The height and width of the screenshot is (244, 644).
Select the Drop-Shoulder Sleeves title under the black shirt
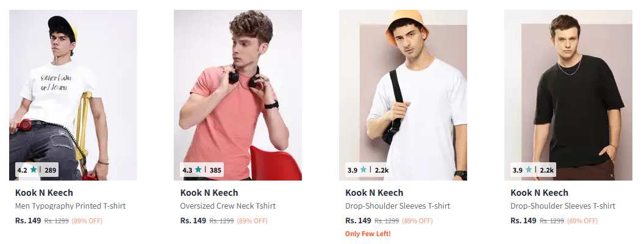pos(563,206)
